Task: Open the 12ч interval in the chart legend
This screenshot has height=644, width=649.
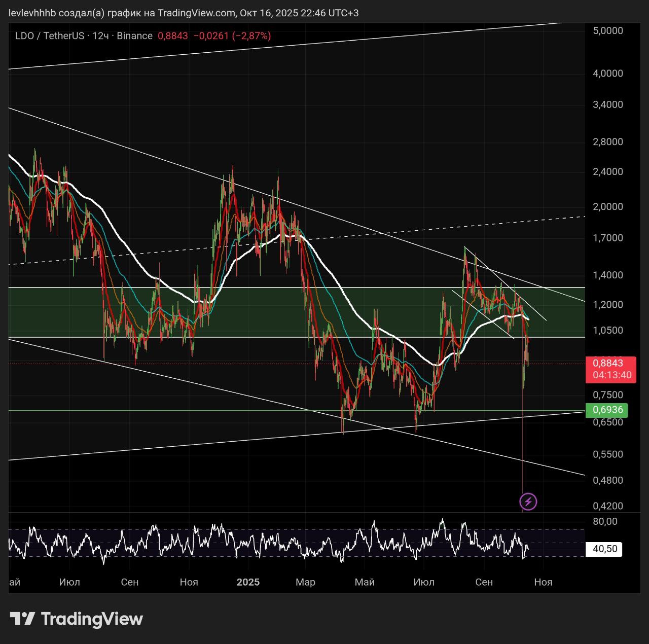Action: pyautogui.click(x=100, y=36)
